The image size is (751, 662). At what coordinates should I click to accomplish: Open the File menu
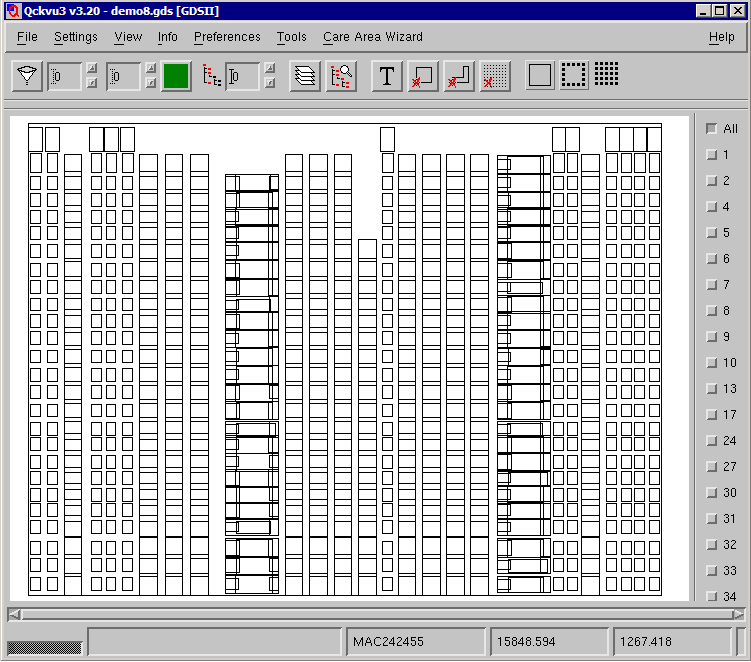point(27,37)
